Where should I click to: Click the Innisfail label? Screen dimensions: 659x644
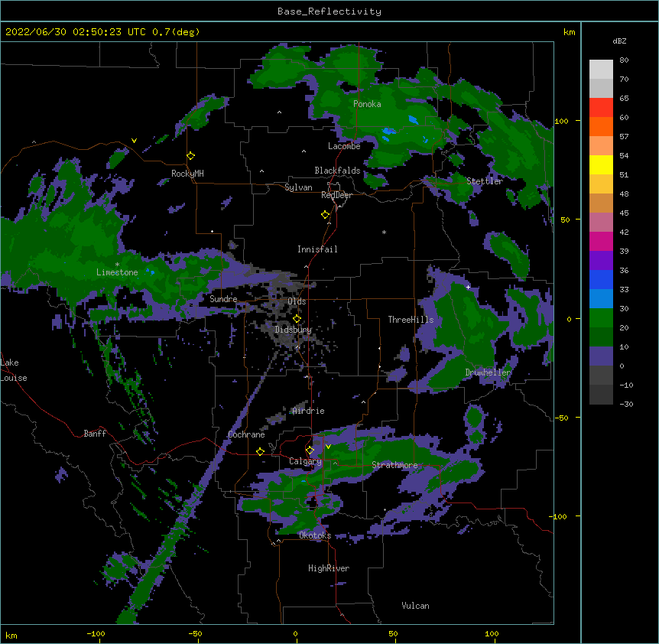317,249
